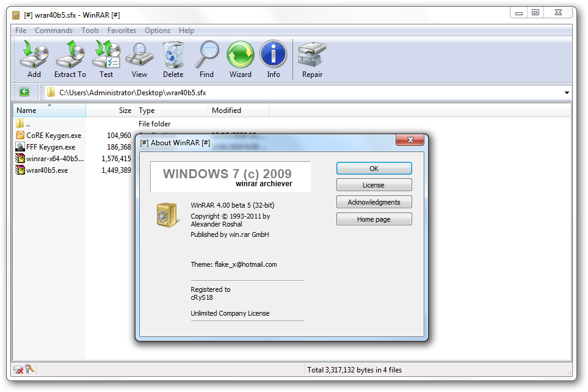The height and width of the screenshot is (392, 588).
Task: Sort by the Name column header
Action: 49,111
